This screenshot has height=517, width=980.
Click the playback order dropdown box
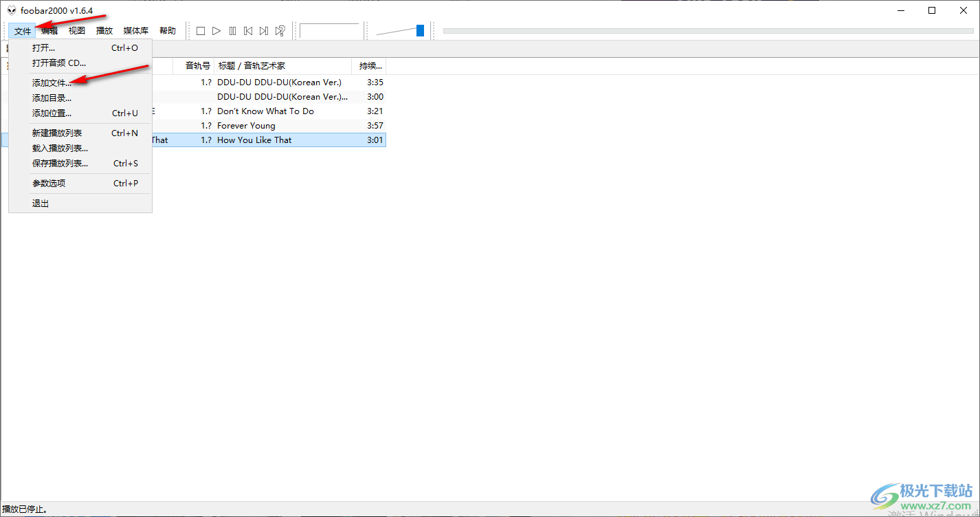[x=330, y=31]
